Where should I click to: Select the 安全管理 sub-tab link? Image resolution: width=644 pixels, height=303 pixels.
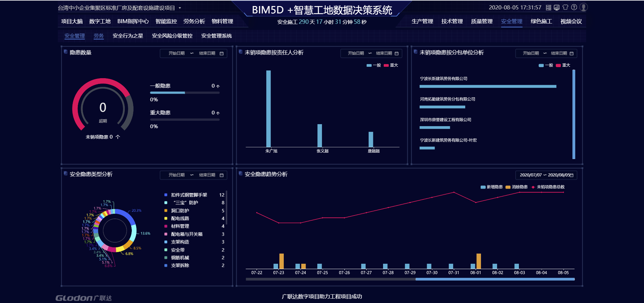click(74, 36)
